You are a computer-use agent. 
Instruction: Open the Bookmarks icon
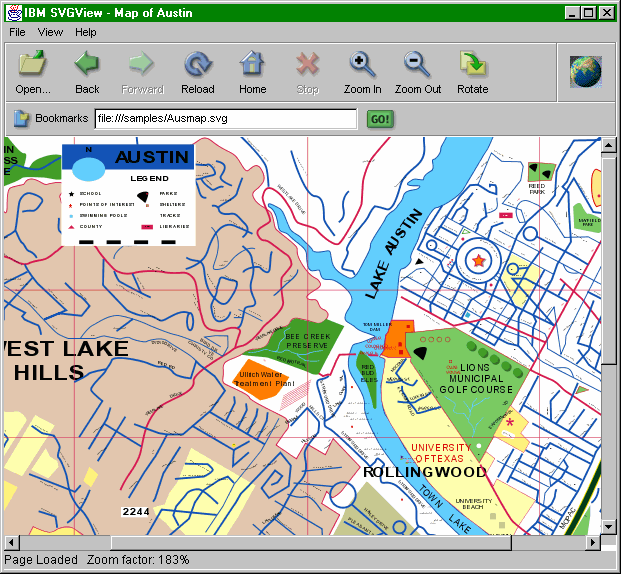21,119
